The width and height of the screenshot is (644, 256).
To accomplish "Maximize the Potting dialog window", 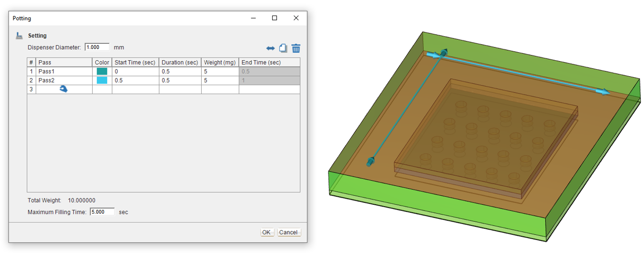I will click(275, 18).
